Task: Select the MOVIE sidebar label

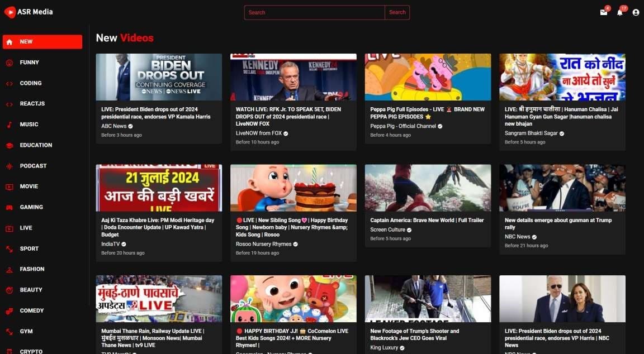Action: click(29, 186)
